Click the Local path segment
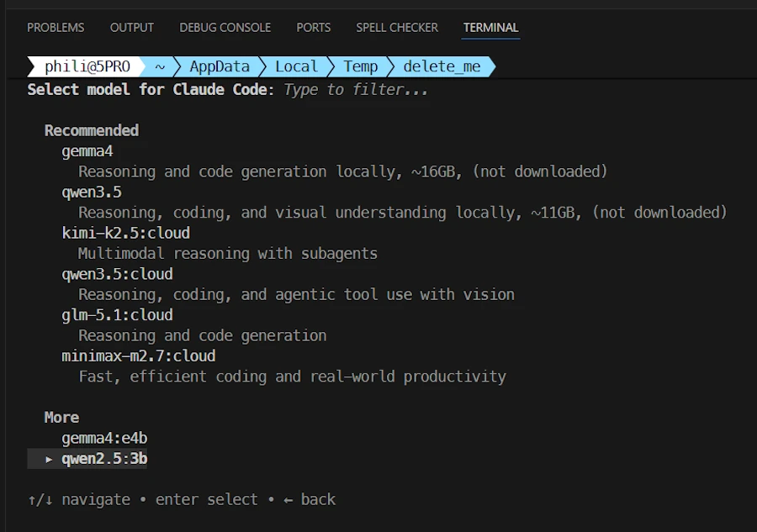757x532 pixels. point(296,66)
